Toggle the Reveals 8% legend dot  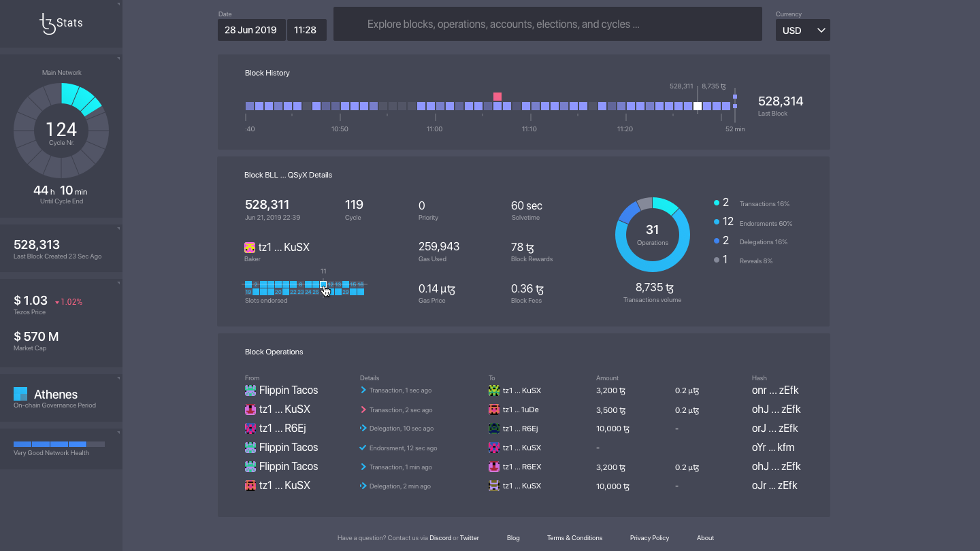(715, 259)
